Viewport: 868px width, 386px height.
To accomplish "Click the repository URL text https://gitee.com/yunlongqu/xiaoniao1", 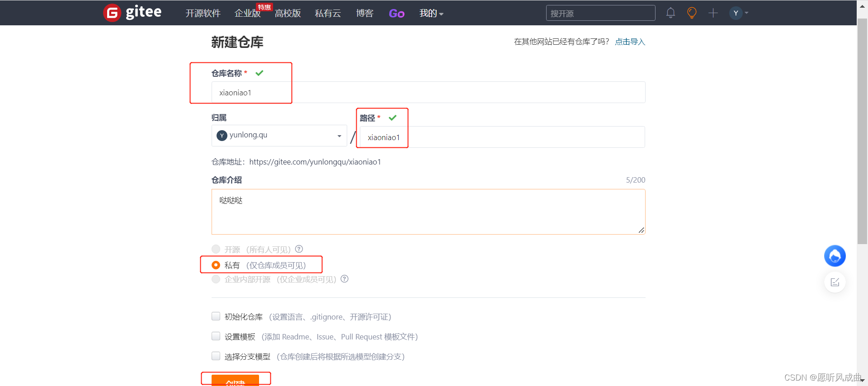I will (x=315, y=162).
